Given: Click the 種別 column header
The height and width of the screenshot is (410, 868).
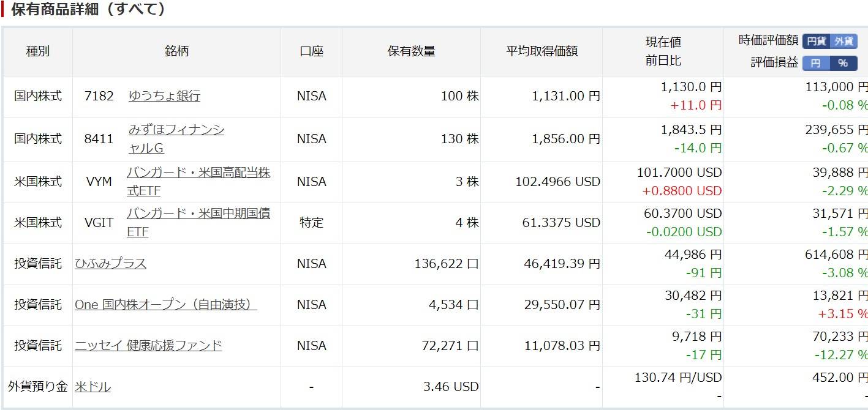Looking at the screenshot, I should click(x=38, y=51).
